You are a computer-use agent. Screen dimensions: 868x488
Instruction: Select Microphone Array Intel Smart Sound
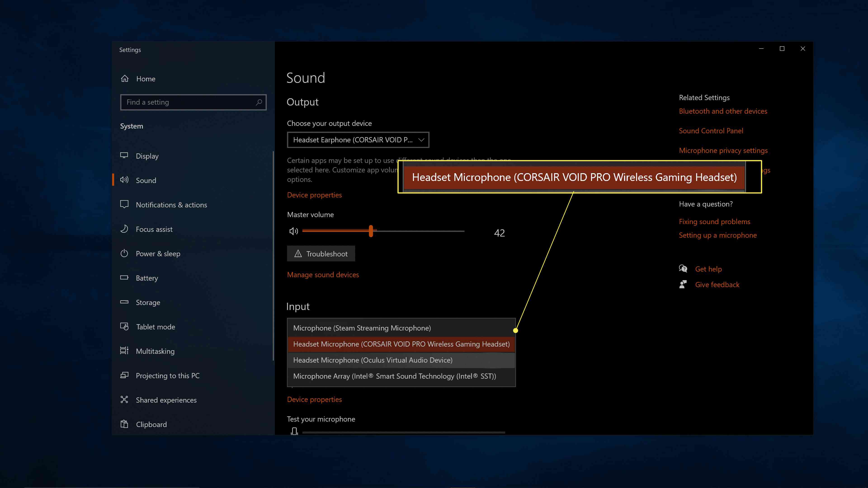pyautogui.click(x=395, y=376)
